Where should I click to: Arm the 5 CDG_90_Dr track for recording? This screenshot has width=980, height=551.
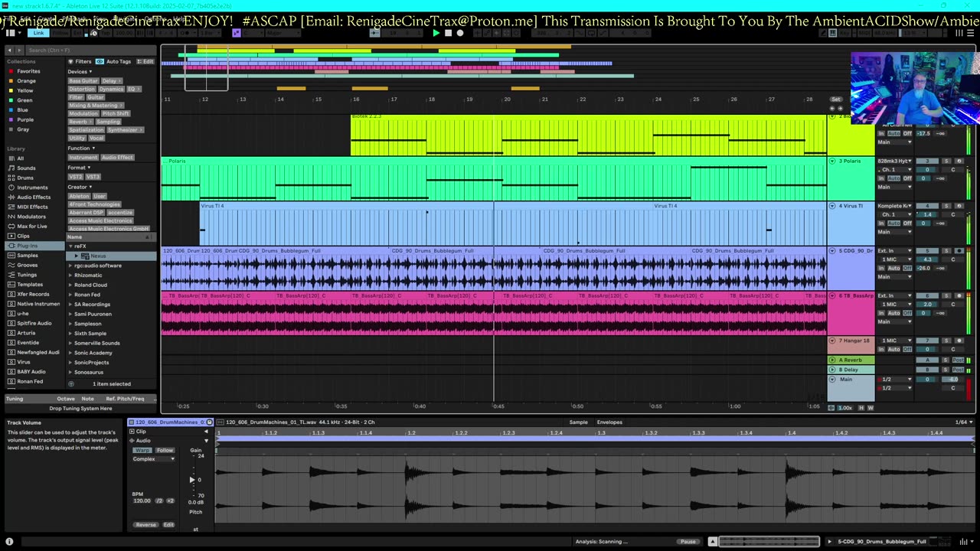tap(959, 251)
